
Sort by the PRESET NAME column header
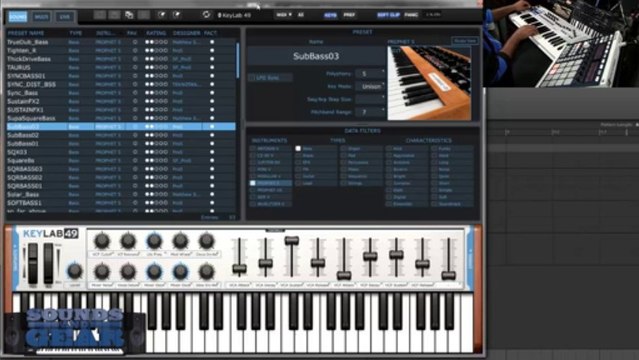pos(26,33)
